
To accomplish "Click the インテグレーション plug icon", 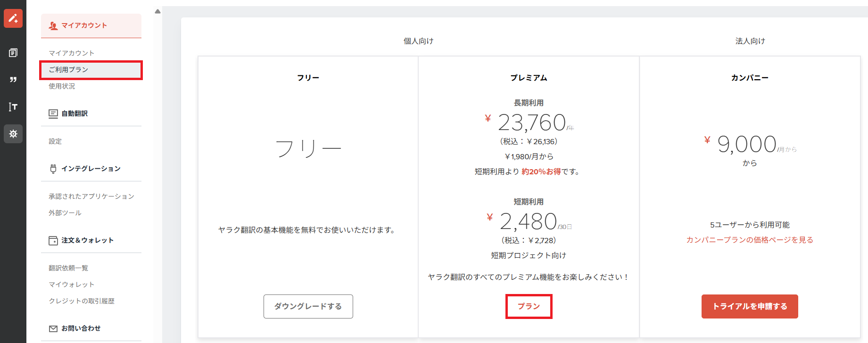I will point(53,169).
